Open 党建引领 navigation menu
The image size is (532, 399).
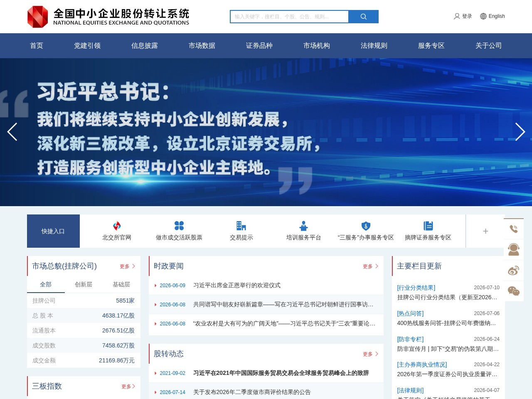[x=87, y=46]
